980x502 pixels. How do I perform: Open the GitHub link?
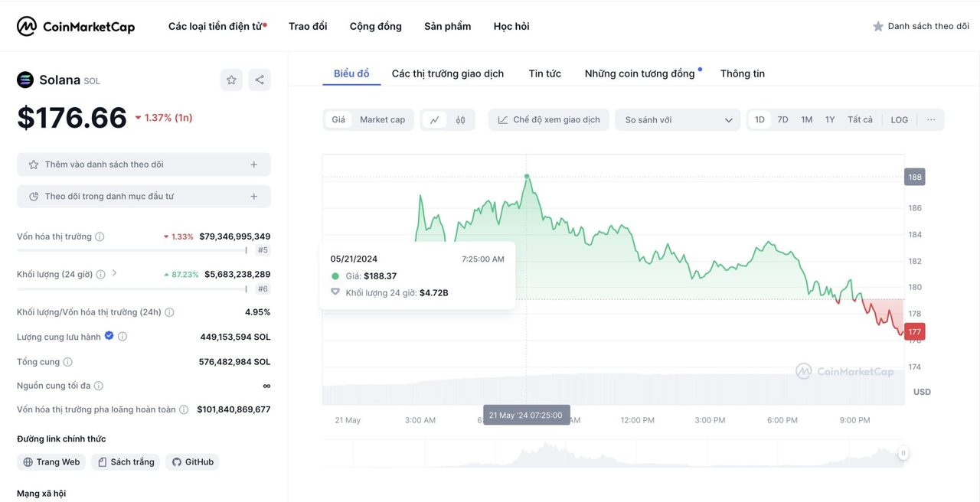click(x=193, y=462)
